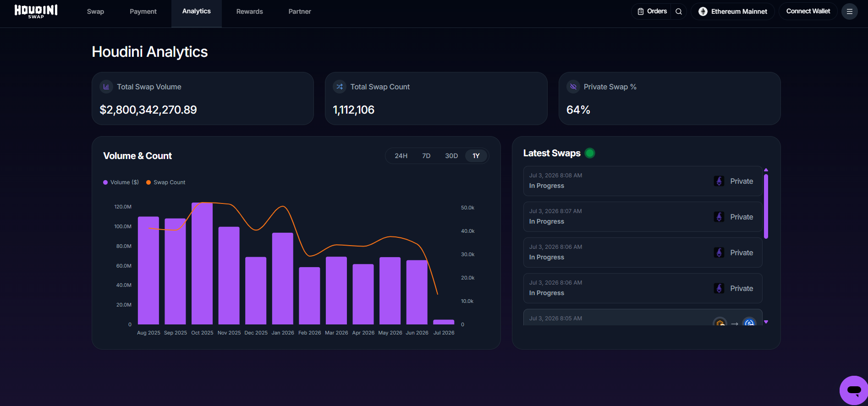This screenshot has height=406, width=868.
Task: Click the Orders button
Action: coord(652,11)
